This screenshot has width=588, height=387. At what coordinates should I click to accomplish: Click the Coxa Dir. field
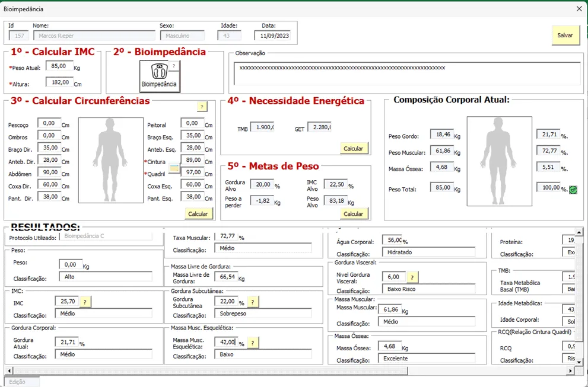click(49, 184)
